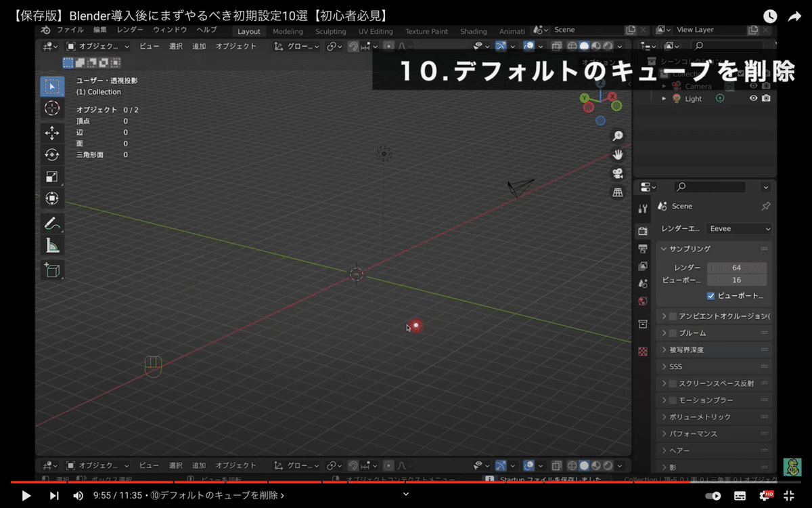Hide the Light object with eye icon

pos(753,98)
